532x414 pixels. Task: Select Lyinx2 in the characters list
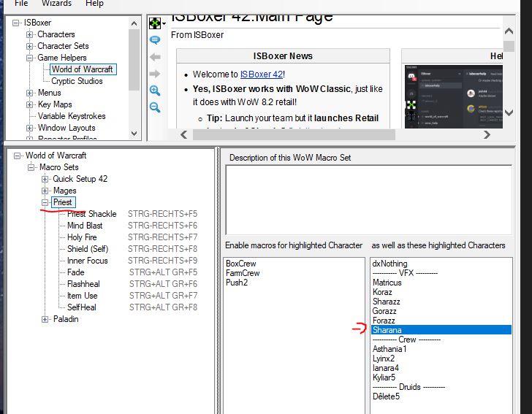click(384, 359)
